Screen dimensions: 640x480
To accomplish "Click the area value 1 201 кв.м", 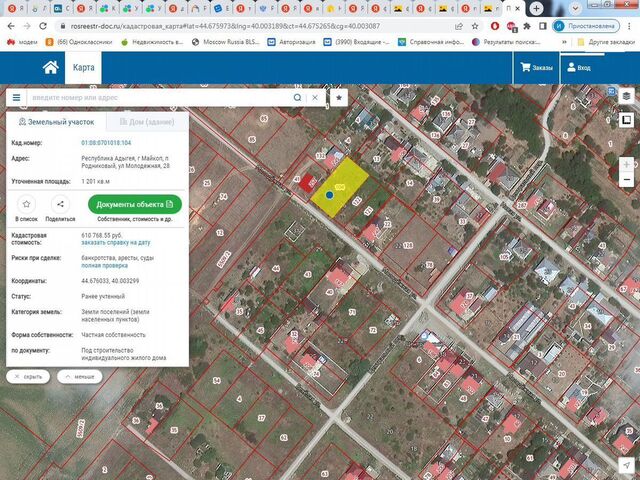I will pos(96,181).
